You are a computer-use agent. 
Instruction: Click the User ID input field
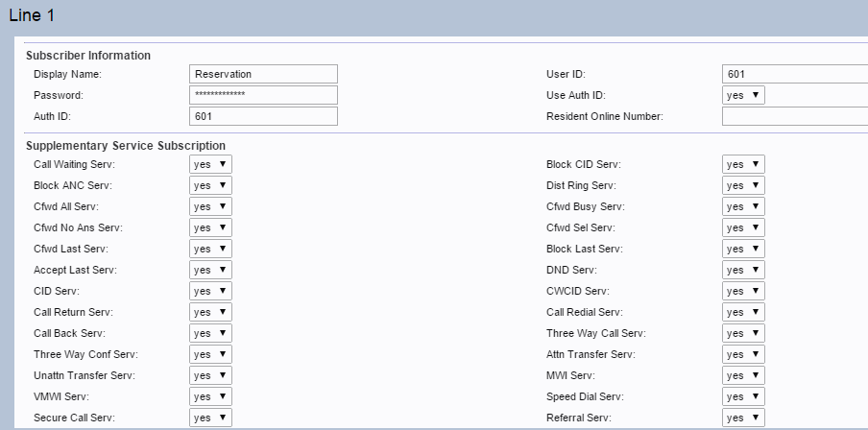(795, 74)
